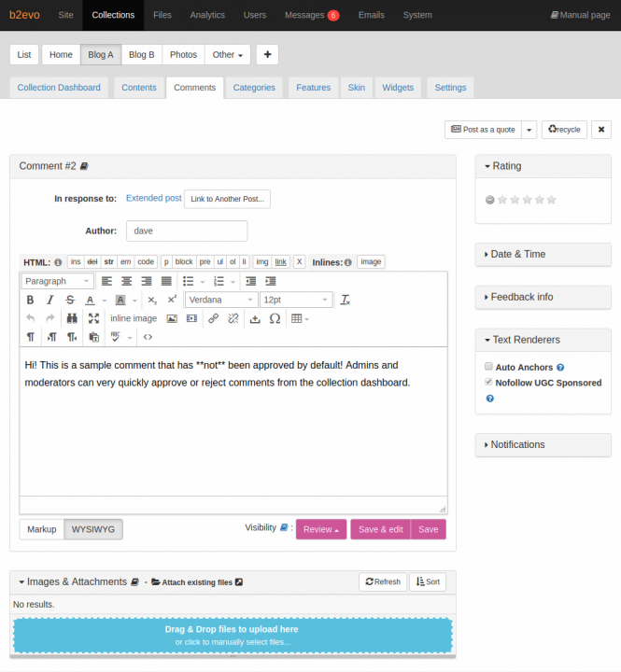Insert media/video icon
Screen dimensions: 621x672
tap(191, 318)
